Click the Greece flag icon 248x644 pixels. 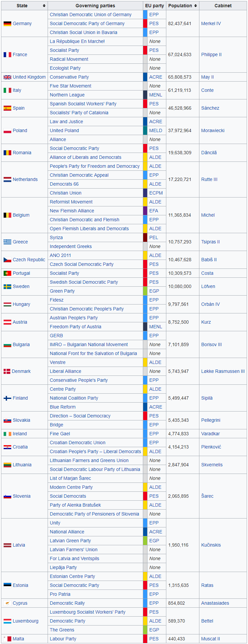coord(7,242)
